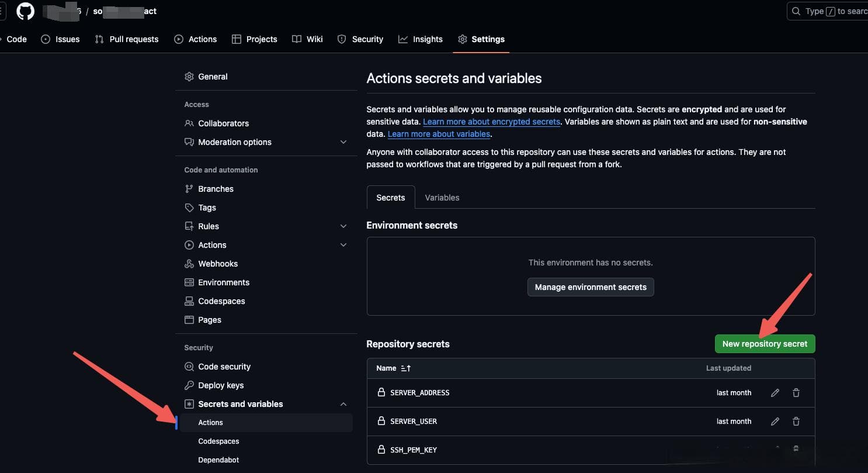Screen dimensions: 868x473
Task: Click the Branches icon in sidebar
Action: (189, 189)
